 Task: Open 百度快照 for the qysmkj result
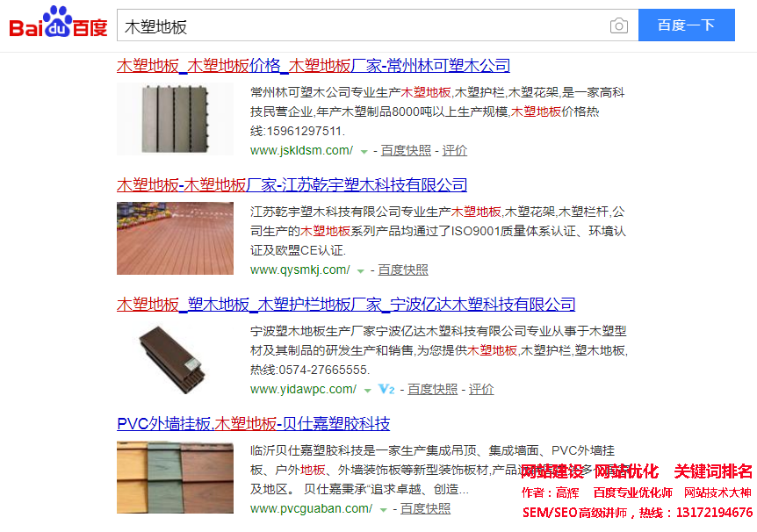pyautogui.click(x=403, y=270)
